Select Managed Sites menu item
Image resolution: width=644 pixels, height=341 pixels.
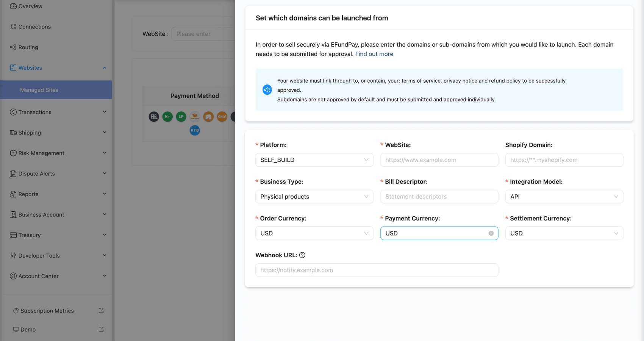point(56,90)
